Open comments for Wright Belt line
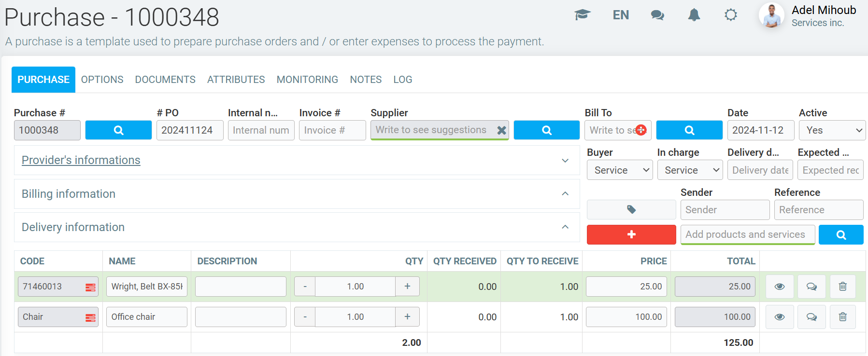868x356 pixels. click(811, 287)
